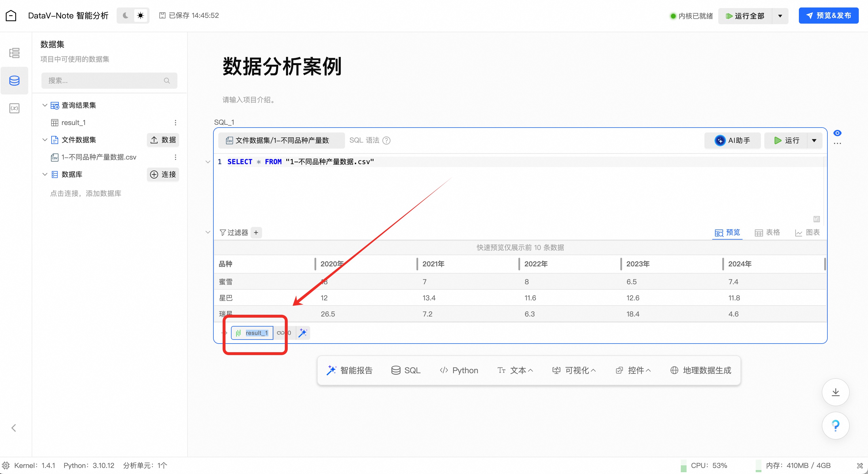This screenshot has height=474, width=868.
Task: Click the magic wand icon beside result_1
Action: [x=303, y=333]
